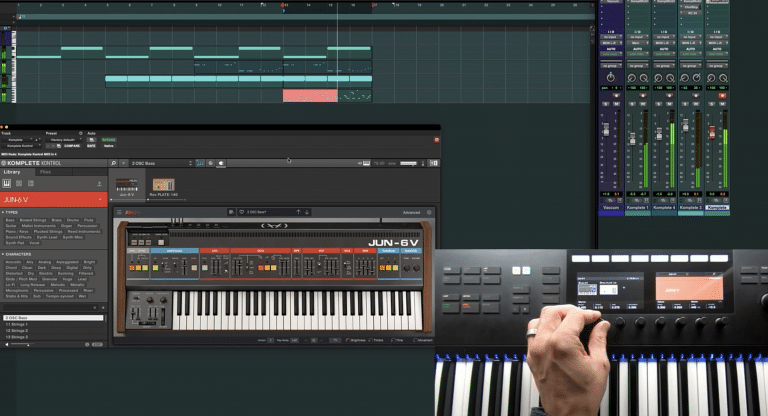Open the Jun-6 V gear settings
This screenshot has height=416, width=768.
point(429,213)
